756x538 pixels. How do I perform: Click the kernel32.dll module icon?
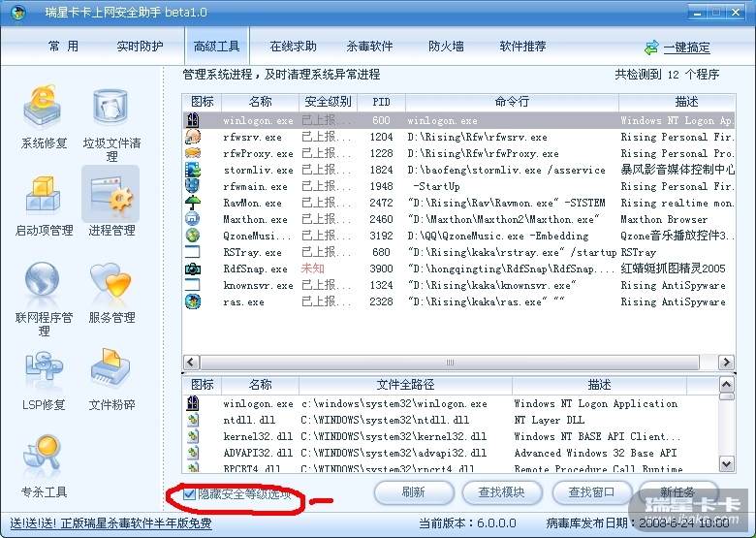(193, 436)
